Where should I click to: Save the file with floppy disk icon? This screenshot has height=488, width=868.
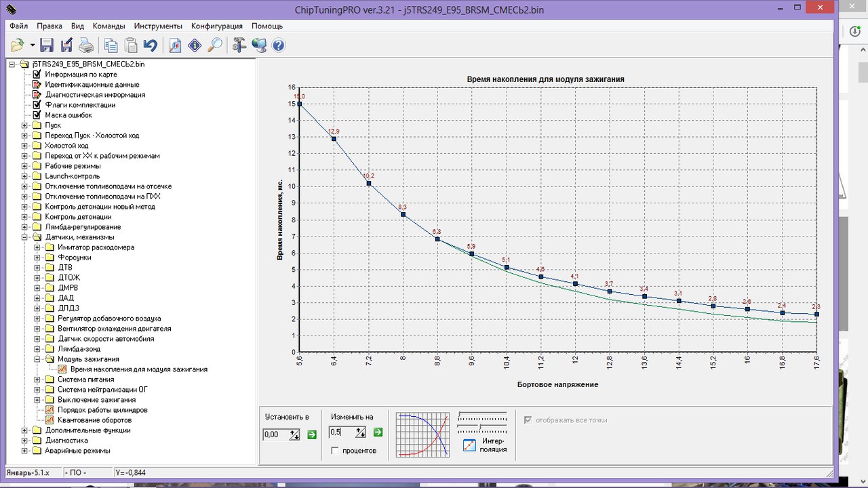(x=47, y=45)
